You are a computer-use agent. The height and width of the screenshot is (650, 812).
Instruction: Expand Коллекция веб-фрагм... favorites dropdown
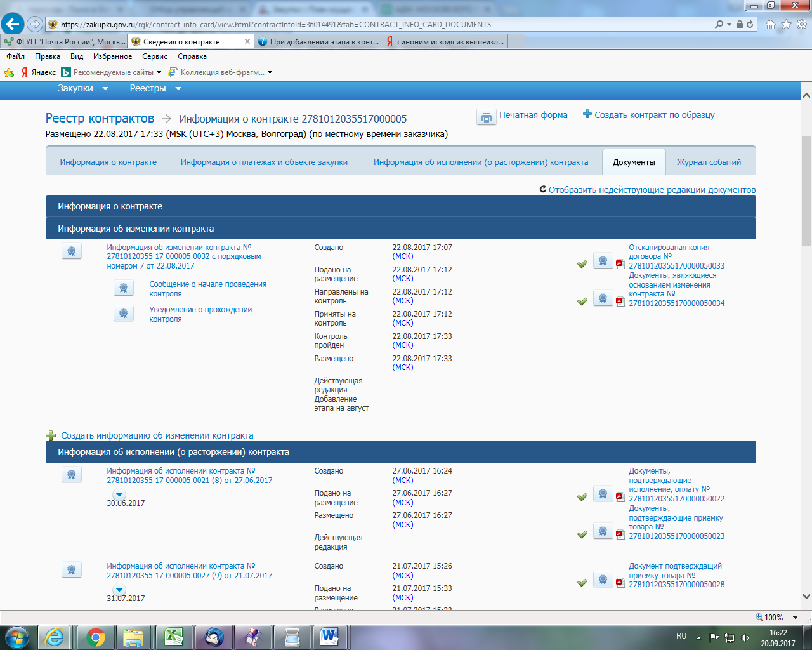point(270,72)
